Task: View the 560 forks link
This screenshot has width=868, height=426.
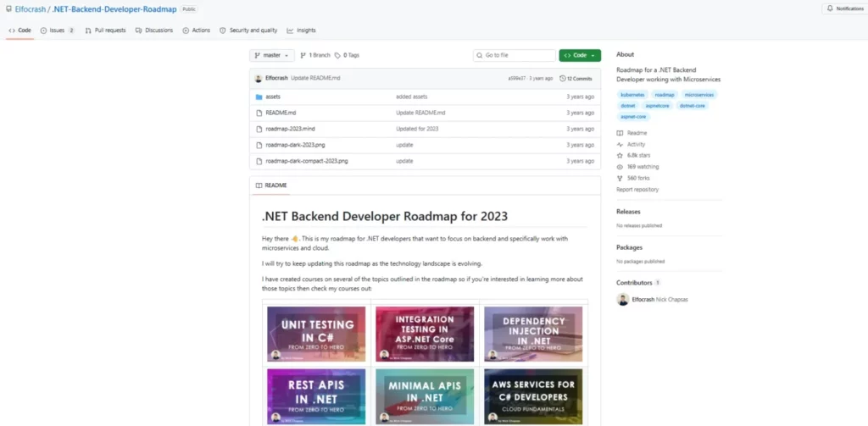Action: pos(633,178)
